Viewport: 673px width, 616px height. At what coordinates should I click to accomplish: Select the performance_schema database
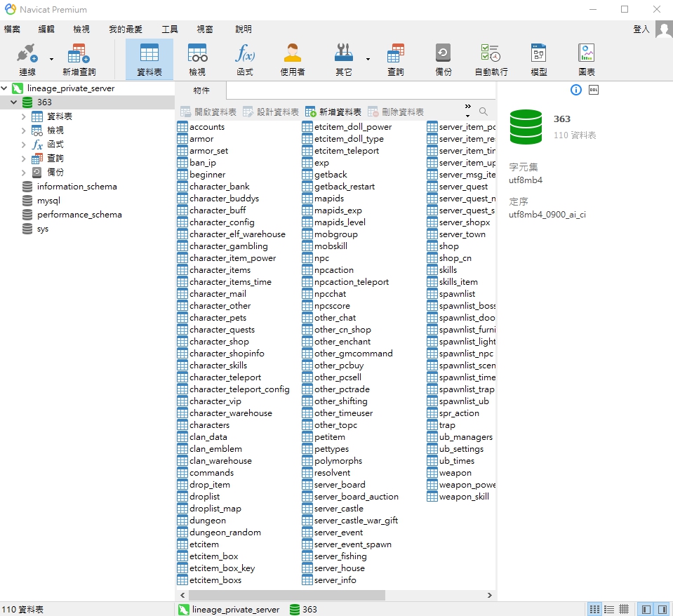point(79,215)
